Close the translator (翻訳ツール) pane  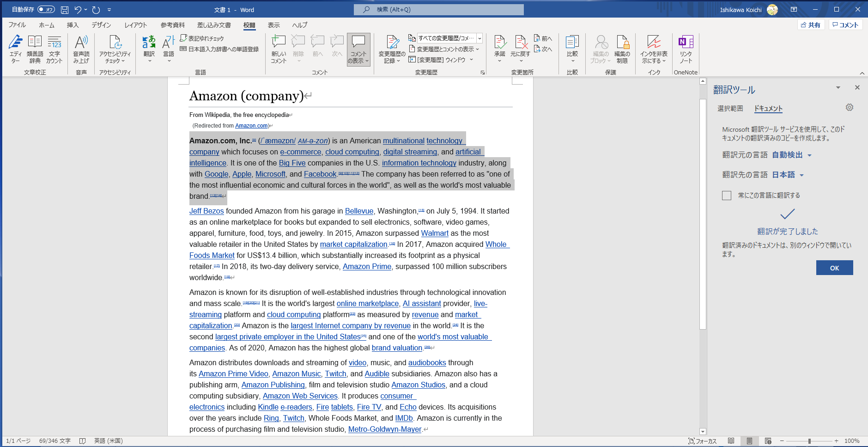pos(857,87)
